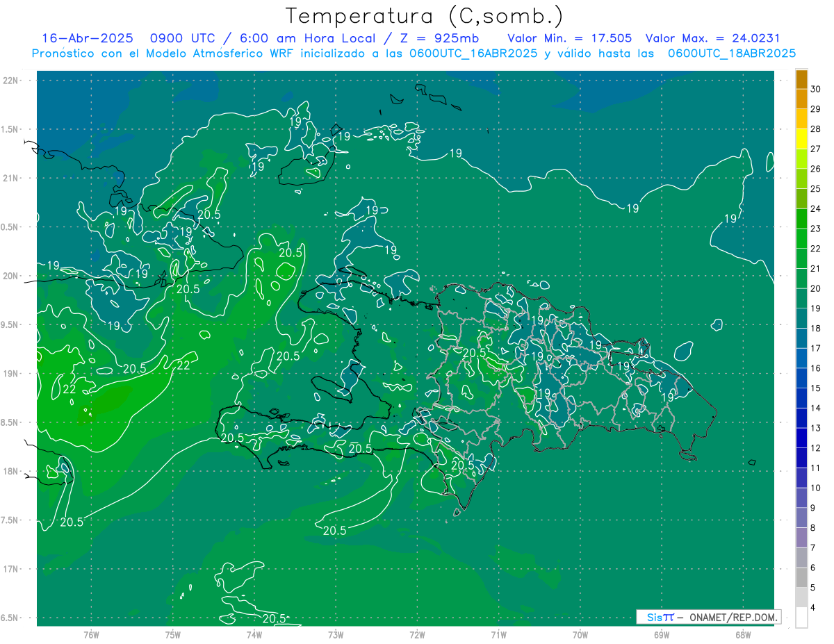Click the legend value '4'
This screenshot has height=644, width=834.
(813, 608)
